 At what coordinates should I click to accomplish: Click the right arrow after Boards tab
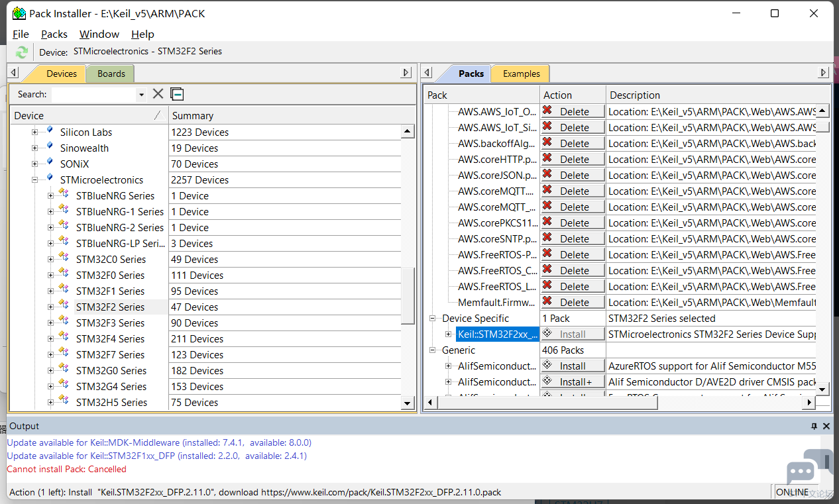click(407, 73)
